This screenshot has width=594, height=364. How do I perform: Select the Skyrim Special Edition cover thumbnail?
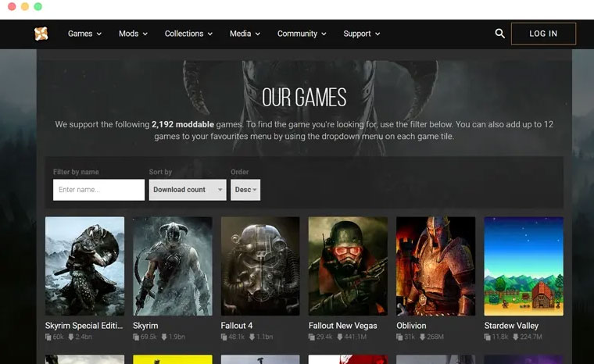click(x=84, y=266)
